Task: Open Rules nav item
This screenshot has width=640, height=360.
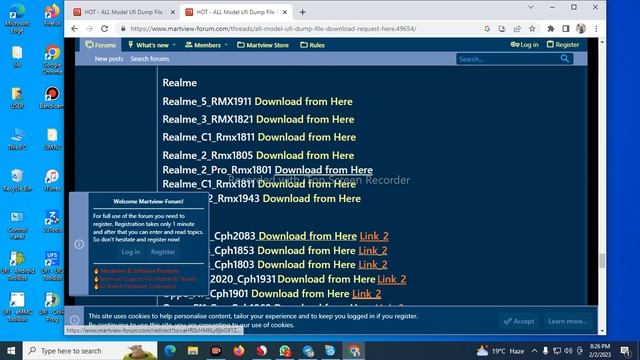Action: (x=313, y=45)
